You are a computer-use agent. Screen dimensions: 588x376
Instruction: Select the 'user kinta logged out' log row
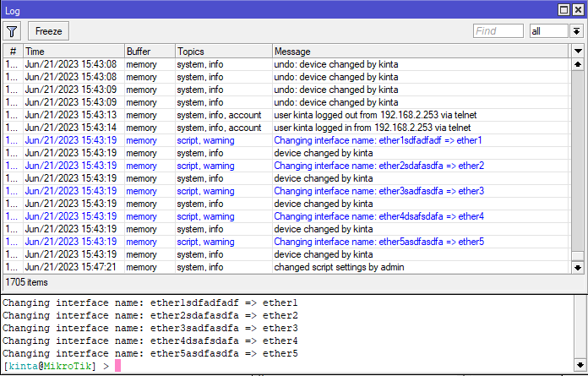coord(287,115)
